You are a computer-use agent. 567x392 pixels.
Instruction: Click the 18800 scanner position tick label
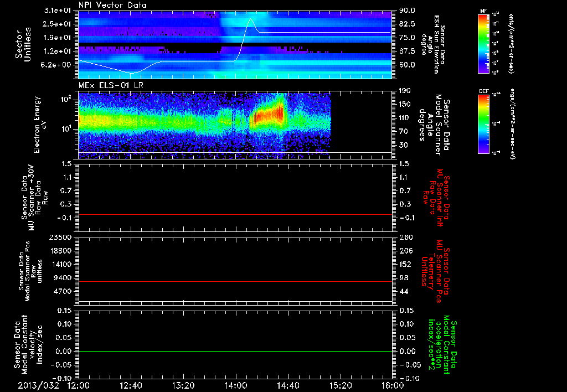pos(60,251)
